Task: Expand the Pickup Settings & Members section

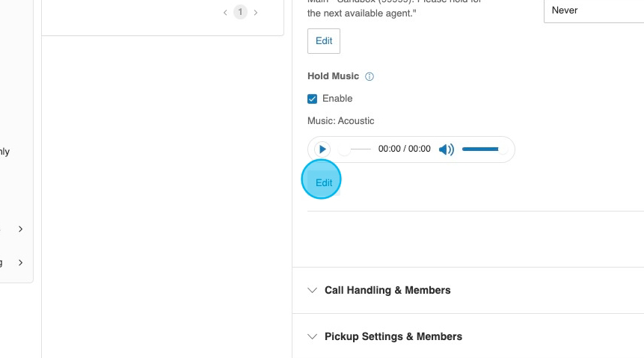Action: point(393,336)
